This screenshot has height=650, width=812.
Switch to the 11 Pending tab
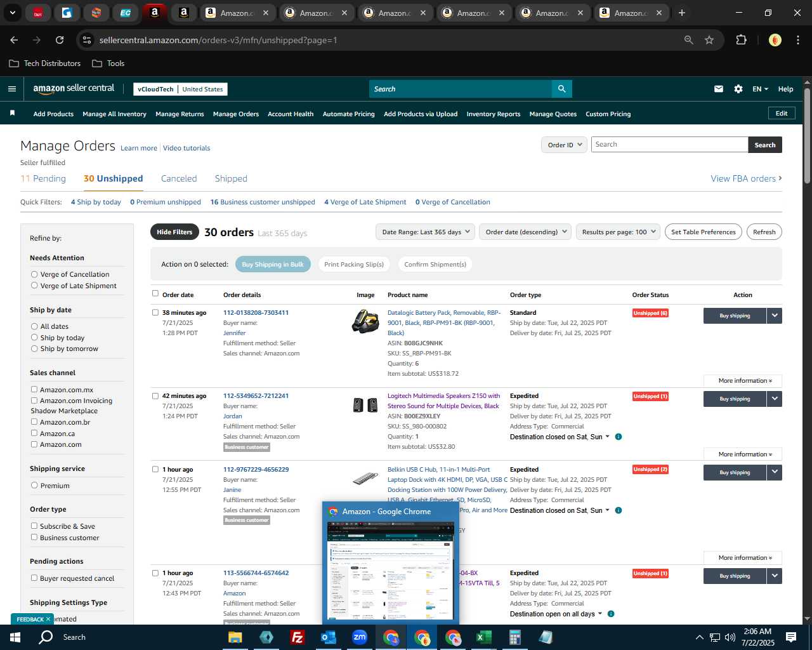point(43,178)
